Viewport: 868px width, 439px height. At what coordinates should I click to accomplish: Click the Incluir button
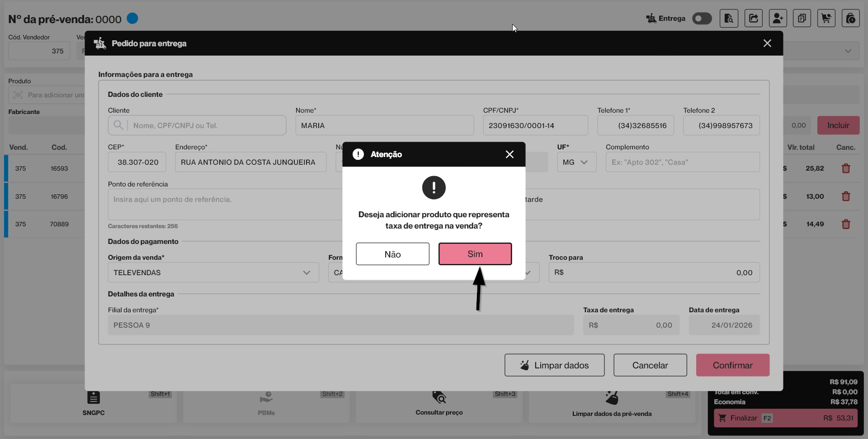pyautogui.click(x=838, y=125)
